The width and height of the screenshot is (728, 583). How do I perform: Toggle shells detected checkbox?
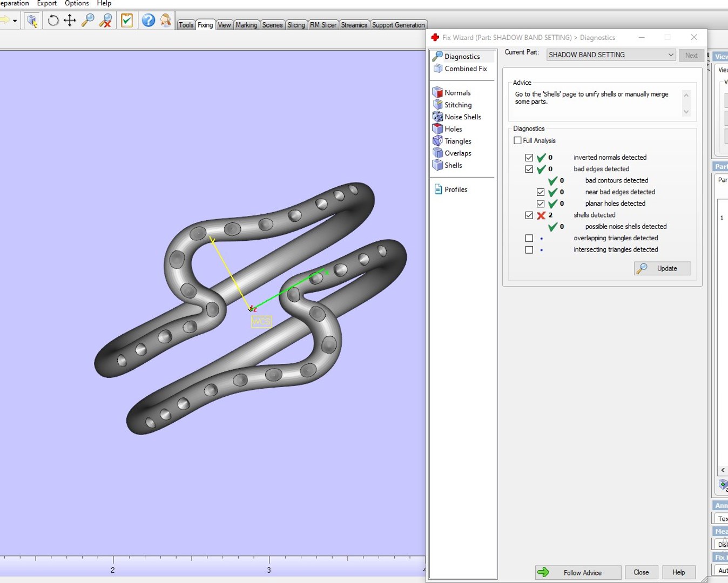click(x=529, y=215)
